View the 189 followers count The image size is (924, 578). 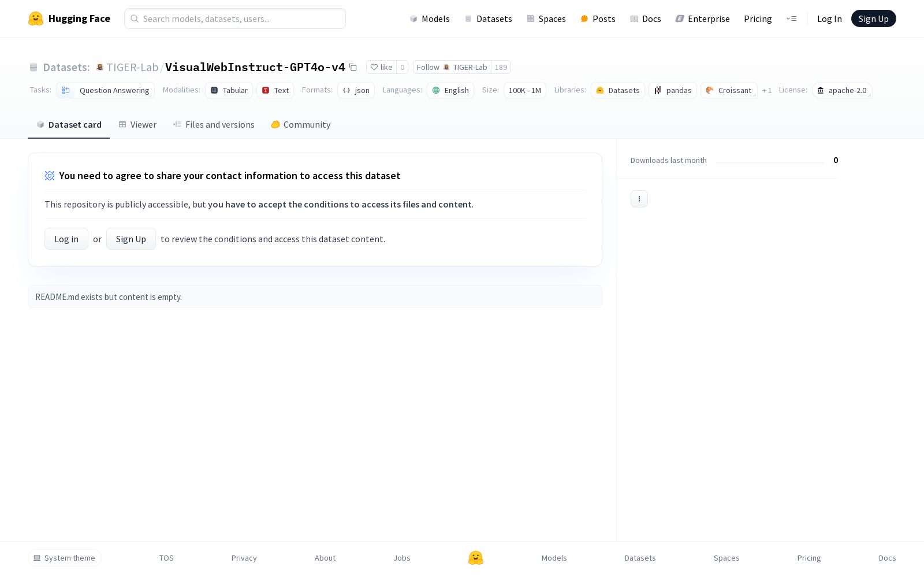coord(501,67)
